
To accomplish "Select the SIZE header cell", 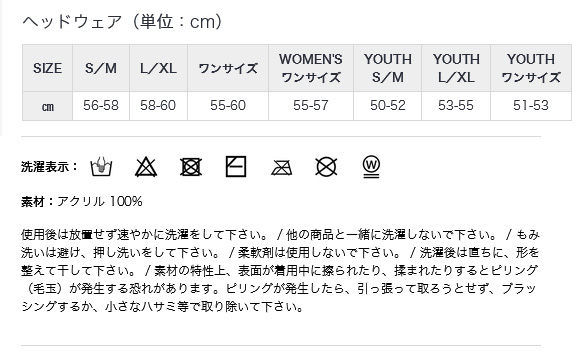I will point(48,68).
